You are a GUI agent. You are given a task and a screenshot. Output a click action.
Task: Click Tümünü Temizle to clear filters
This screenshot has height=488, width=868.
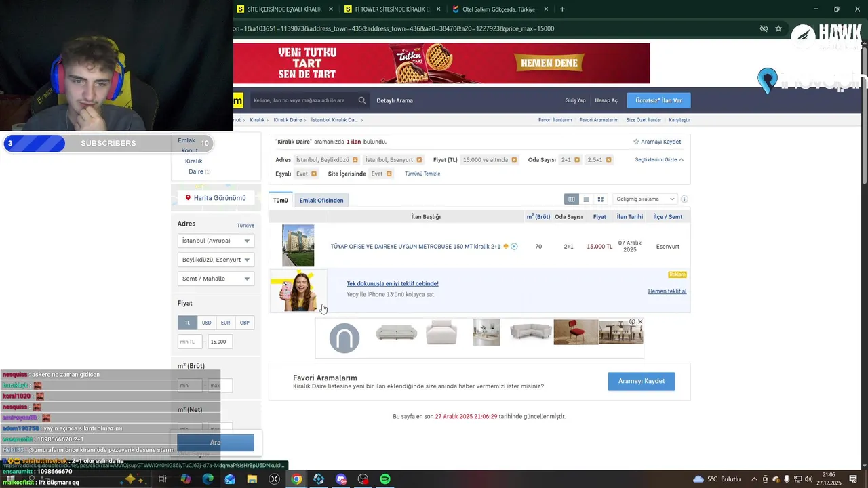422,174
